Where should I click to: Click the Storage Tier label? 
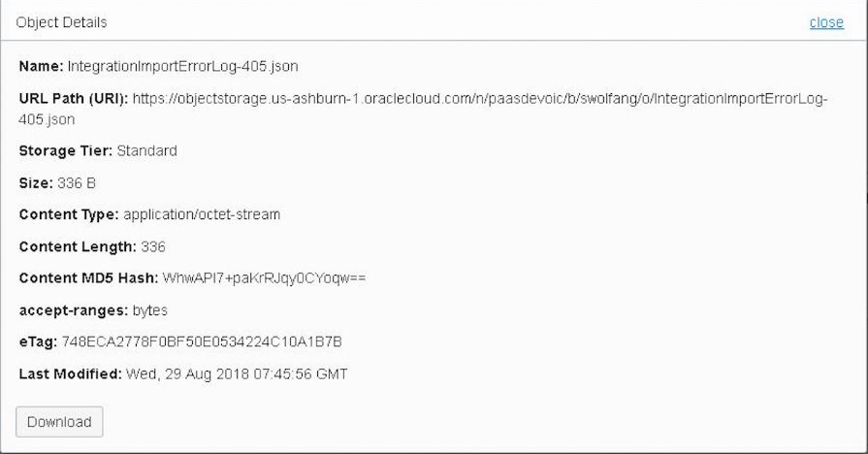tap(65, 151)
